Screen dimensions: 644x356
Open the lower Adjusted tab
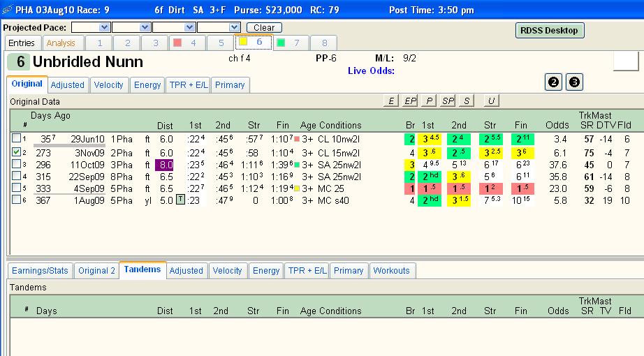click(186, 271)
